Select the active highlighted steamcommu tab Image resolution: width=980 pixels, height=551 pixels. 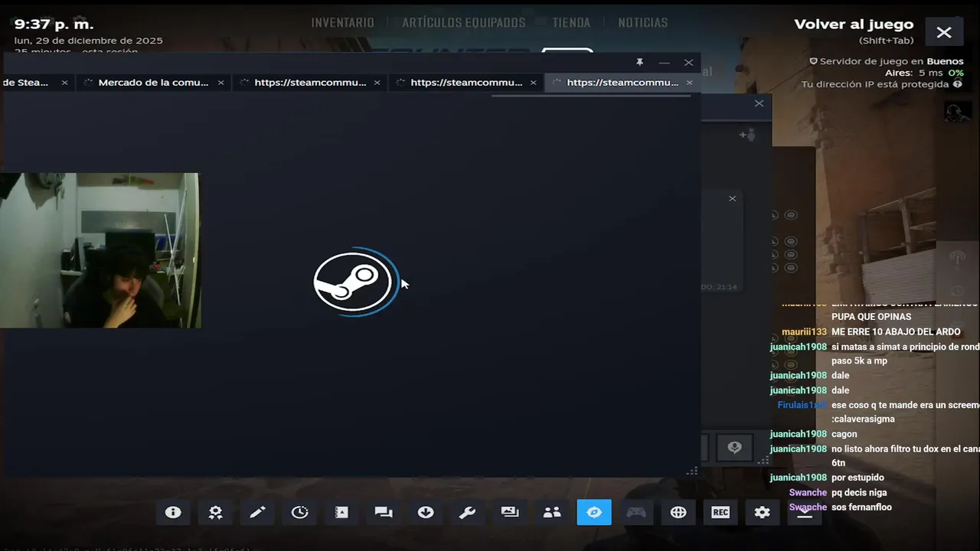pyautogui.click(x=622, y=83)
